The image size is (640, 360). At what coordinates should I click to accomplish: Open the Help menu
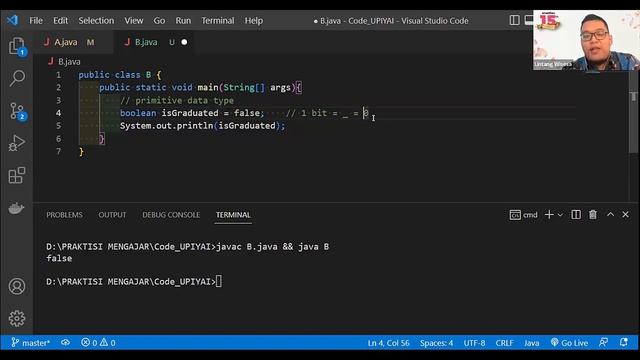click(x=253, y=20)
